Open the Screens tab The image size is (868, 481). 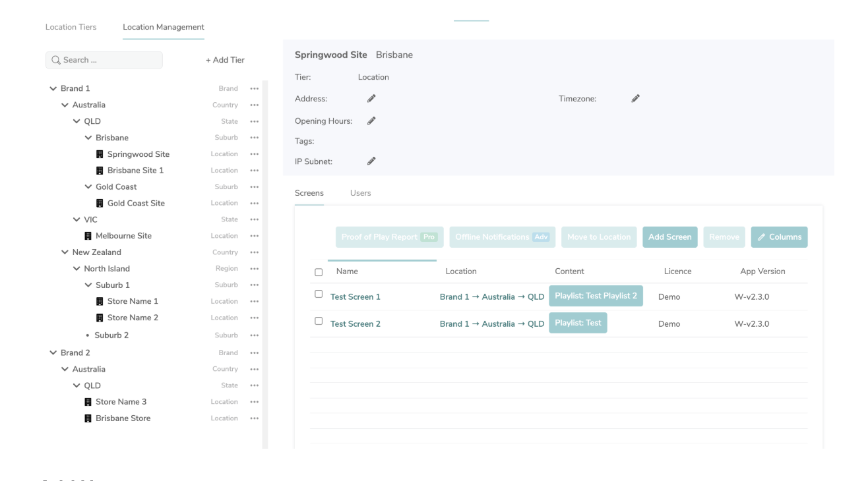tap(309, 193)
